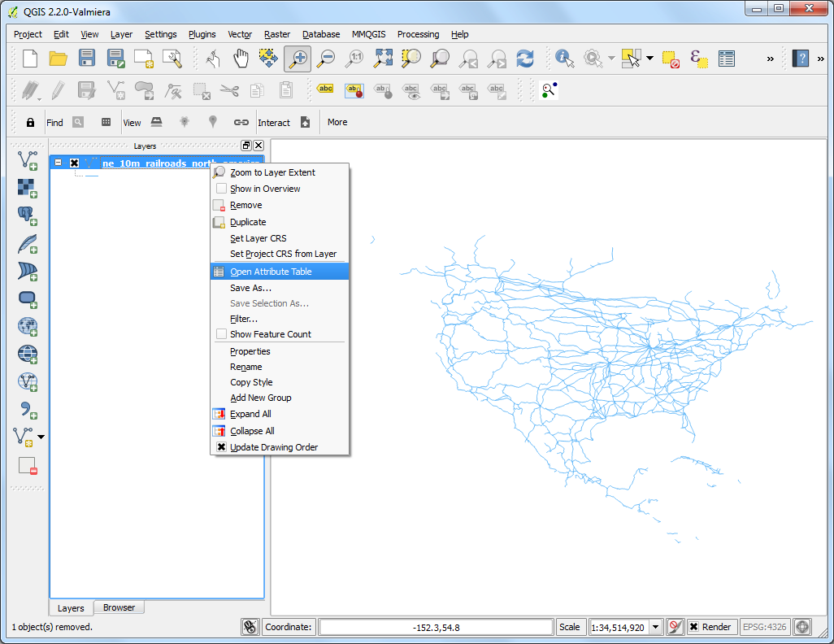Add WMS/WMTS Layer globe icon
Image resolution: width=834 pixels, height=644 pixels.
pyautogui.click(x=27, y=354)
